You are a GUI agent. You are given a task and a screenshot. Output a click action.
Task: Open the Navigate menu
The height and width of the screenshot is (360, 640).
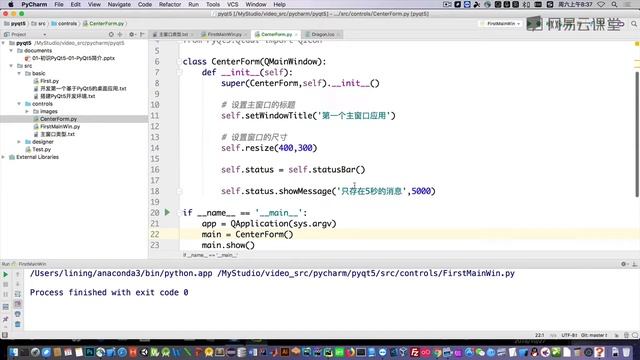pyautogui.click(x=119, y=4)
